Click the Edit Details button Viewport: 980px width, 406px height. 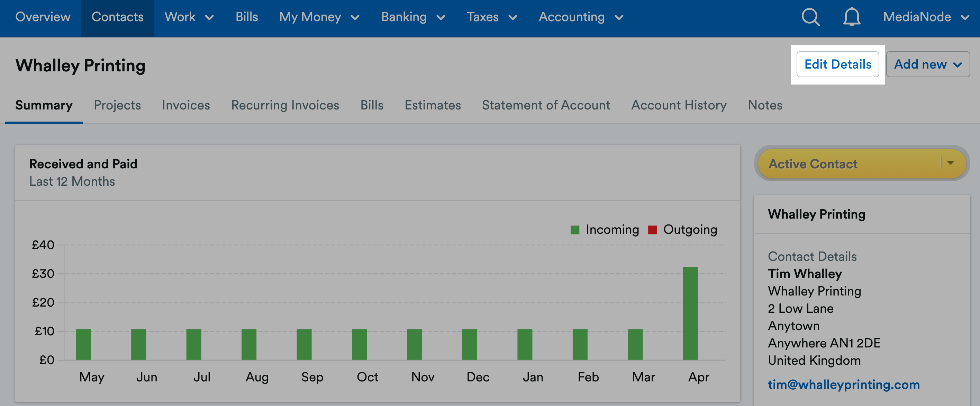click(x=838, y=64)
